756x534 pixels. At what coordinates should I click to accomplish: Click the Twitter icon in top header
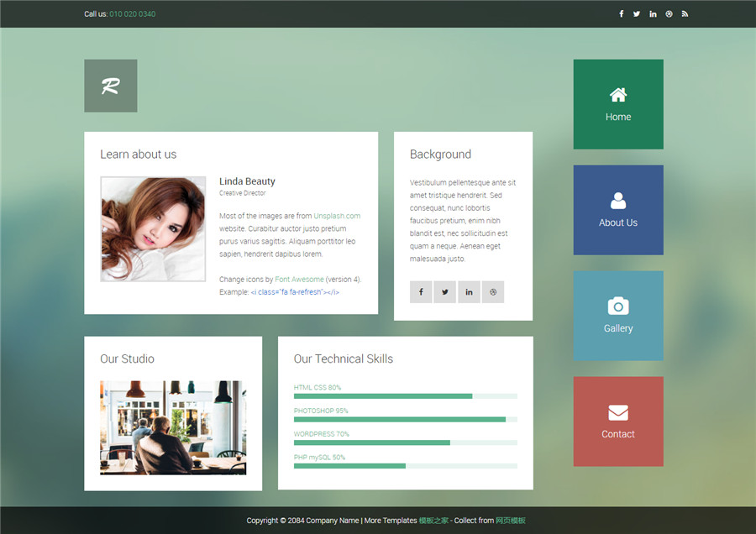(637, 13)
